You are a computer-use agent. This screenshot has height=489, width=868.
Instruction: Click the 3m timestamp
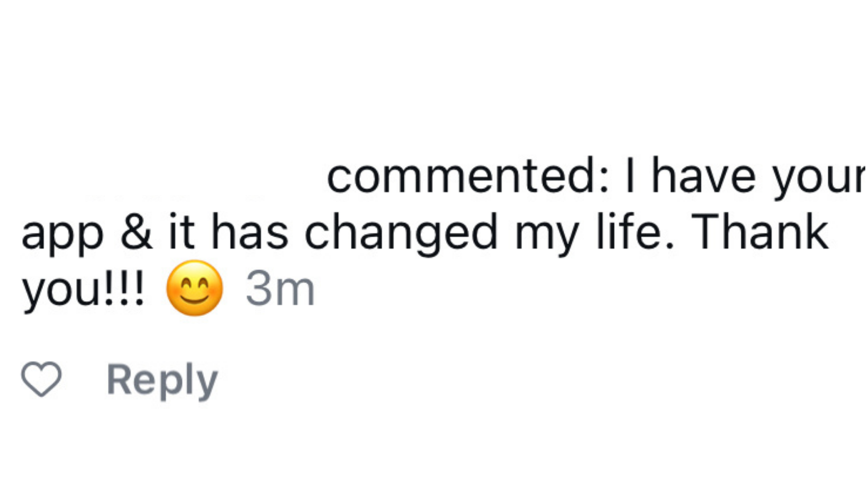coord(280,289)
